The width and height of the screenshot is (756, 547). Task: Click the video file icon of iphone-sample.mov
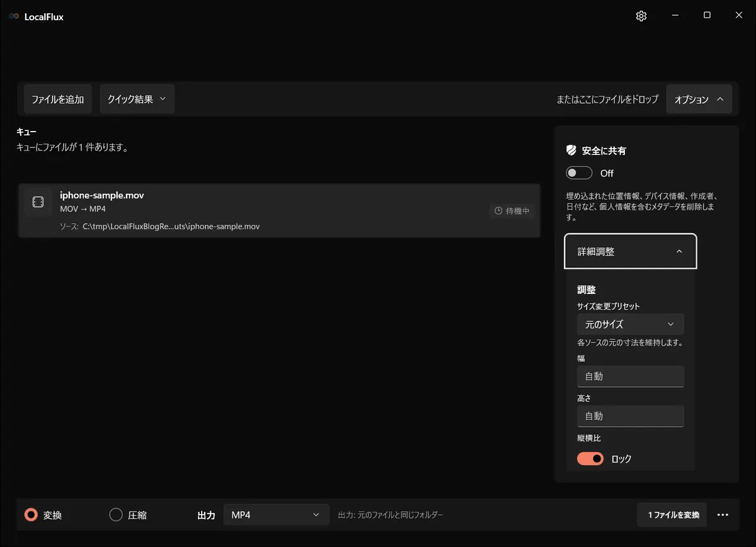coord(38,201)
